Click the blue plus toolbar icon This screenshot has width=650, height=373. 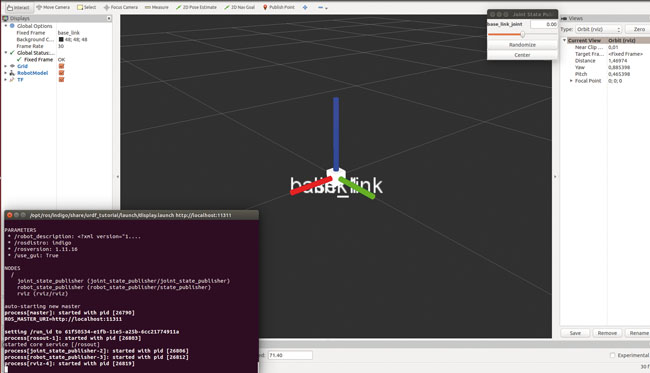pos(305,7)
